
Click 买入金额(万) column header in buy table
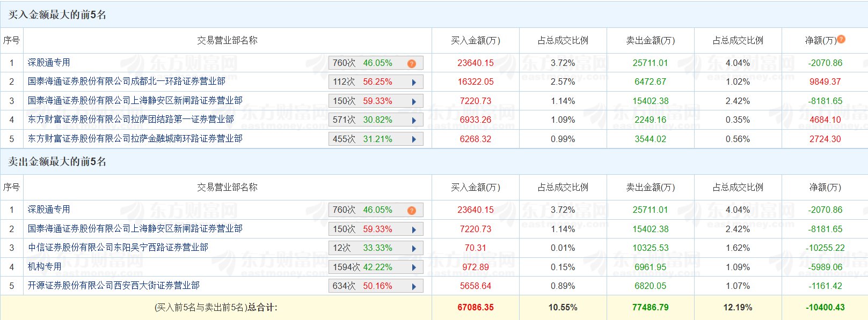(x=475, y=41)
